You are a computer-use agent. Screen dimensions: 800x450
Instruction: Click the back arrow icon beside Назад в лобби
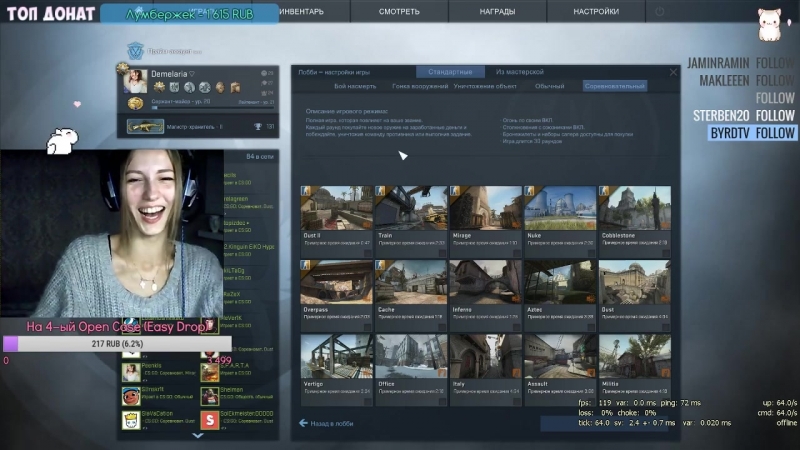tap(304, 423)
